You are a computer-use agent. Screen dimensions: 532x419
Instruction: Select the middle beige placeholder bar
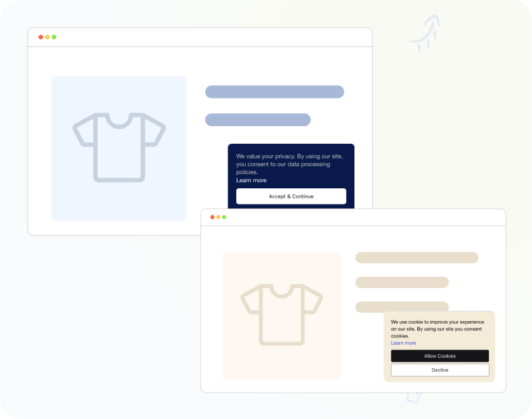[402, 283]
